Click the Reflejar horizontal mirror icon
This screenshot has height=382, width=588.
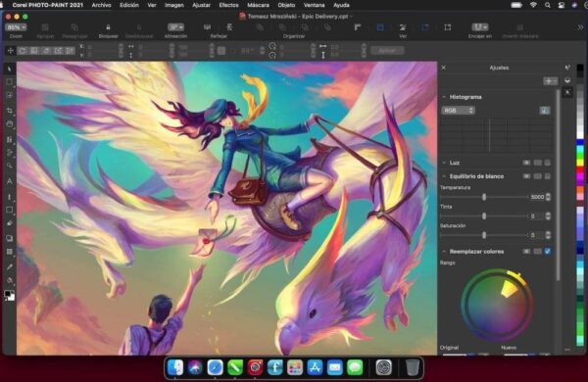207,27
